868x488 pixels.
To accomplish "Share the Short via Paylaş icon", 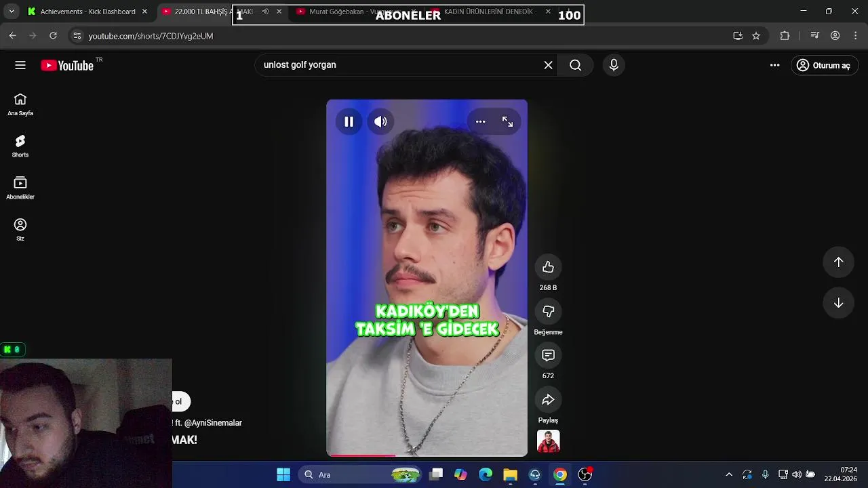I will point(548,399).
